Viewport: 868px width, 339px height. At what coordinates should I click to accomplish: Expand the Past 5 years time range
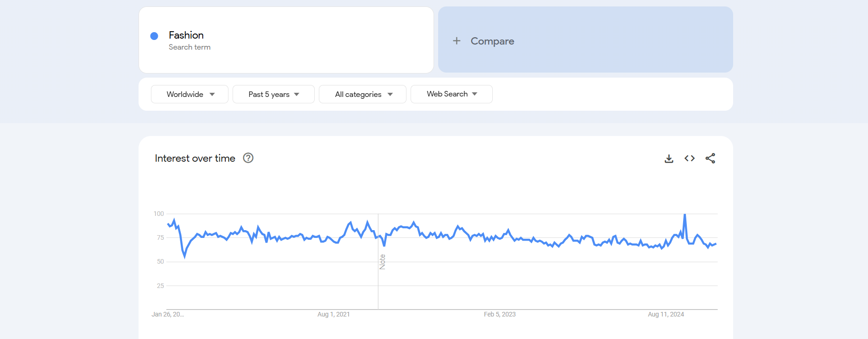(273, 94)
